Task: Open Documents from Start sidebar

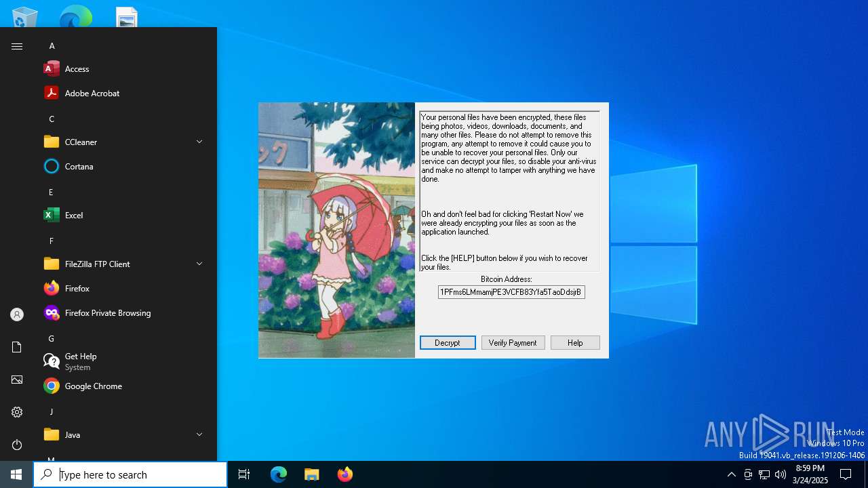Action: (x=17, y=347)
